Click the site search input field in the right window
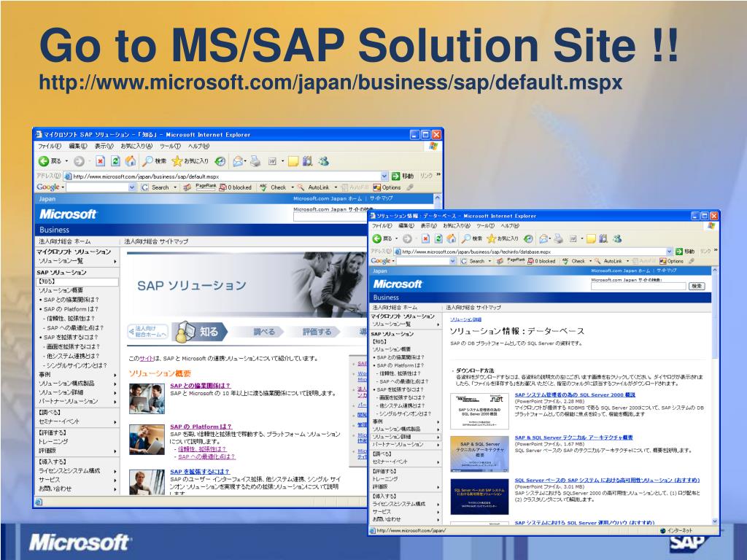Screen dimensions: 747x560 click(637, 286)
